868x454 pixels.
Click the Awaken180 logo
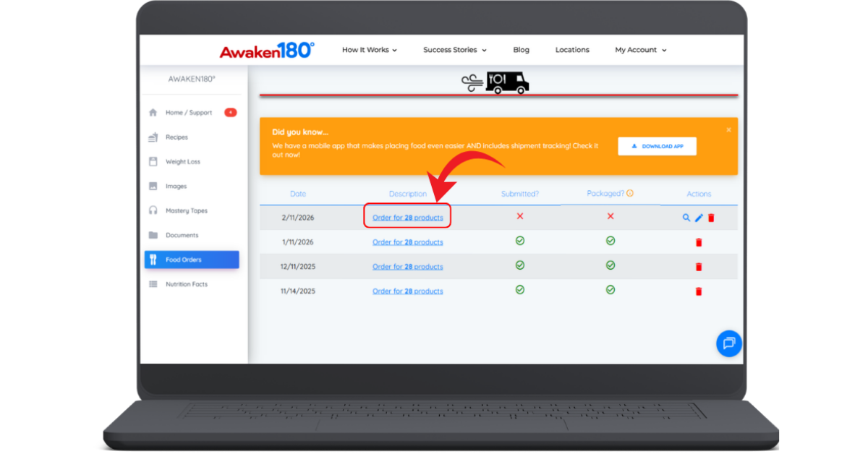[x=267, y=50]
